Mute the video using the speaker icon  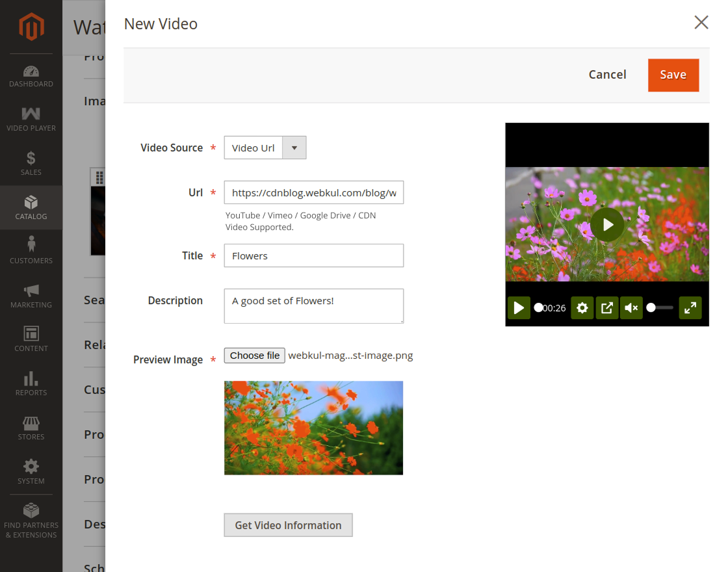pos(630,307)
